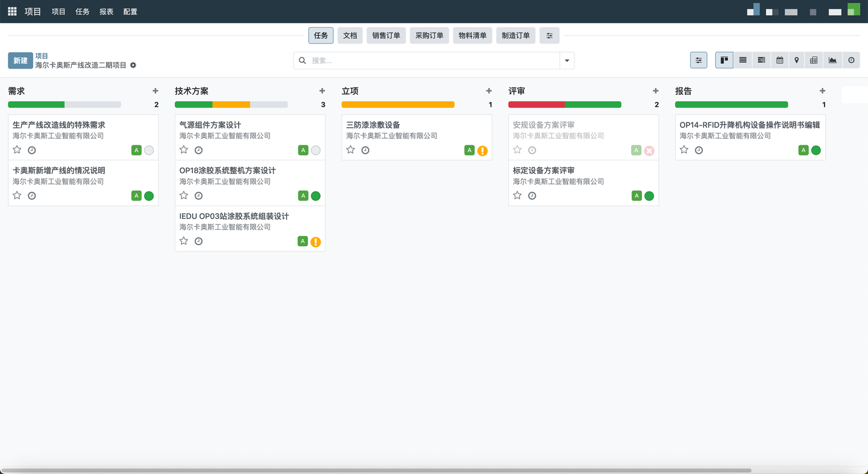The width and height of the screenshot is (868, 474).
Task: Follow the 项目 breadcrumb link
Action: (42, 56)
